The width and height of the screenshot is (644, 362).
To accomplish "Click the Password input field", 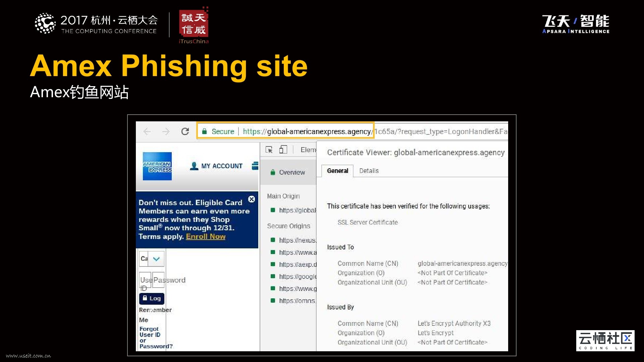I will pyautogui.click(x=158, y=280).
